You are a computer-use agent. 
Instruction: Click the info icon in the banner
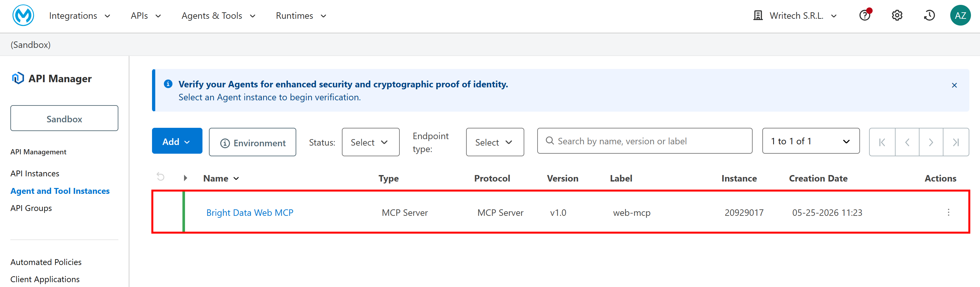(x=168, y=84)
